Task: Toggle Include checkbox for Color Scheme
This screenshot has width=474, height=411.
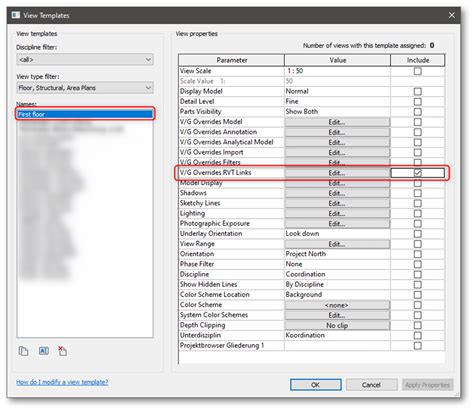Action: (x=417, y=305)
